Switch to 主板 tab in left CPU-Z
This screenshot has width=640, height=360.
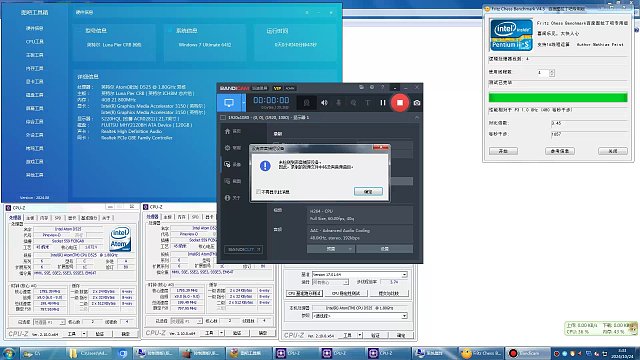tap(30, 218)
